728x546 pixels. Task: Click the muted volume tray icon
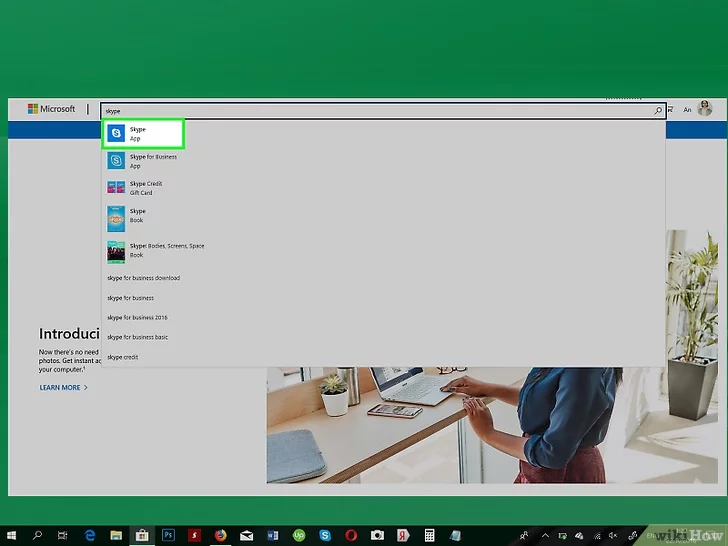pyautogui.click(x=613, y=535)
